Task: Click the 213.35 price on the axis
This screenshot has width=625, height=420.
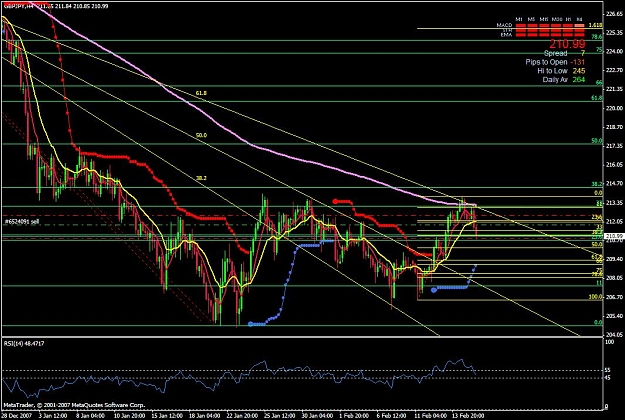Action: click(x=614, y=202)
